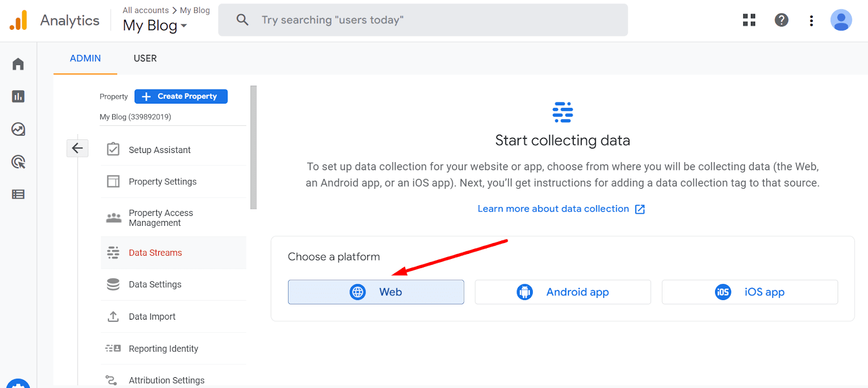Screen dimensions: 868x388
Task: Click the Data Settings database icon
Action: pyautogui.click(x=113, y=284)
